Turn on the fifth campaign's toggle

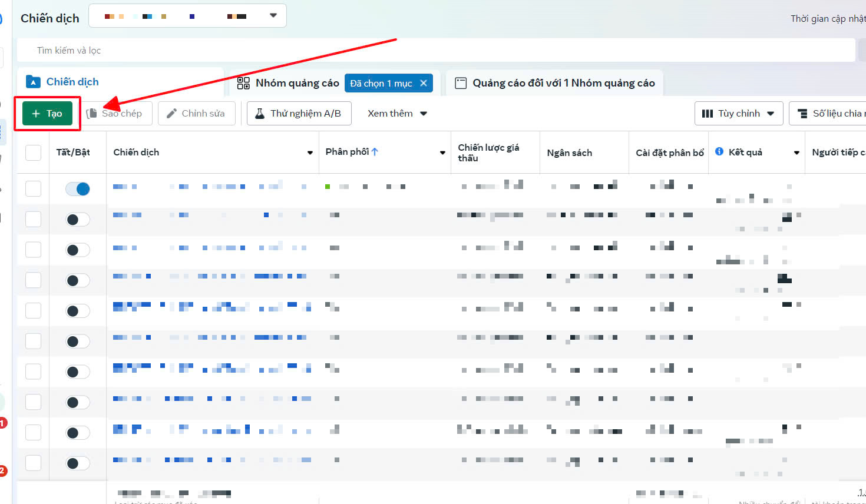[78, 311]
